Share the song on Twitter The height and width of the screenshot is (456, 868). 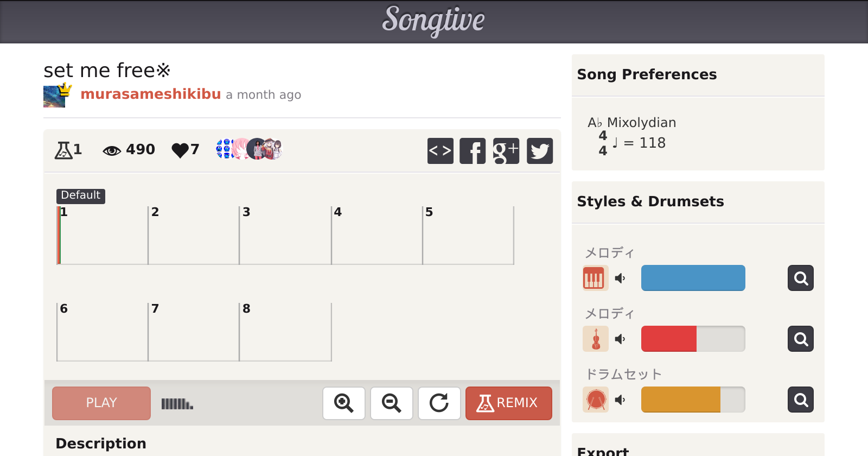point(540,151)
